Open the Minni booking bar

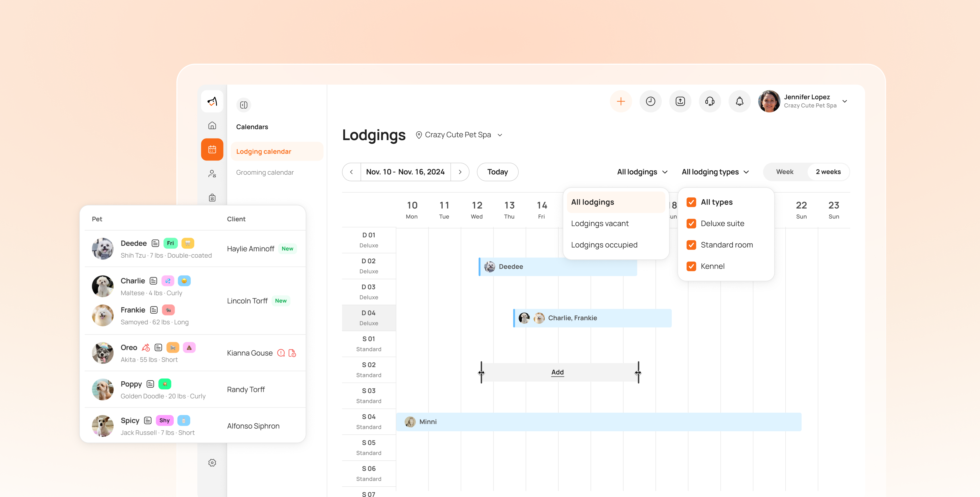[x=599, y=422]
